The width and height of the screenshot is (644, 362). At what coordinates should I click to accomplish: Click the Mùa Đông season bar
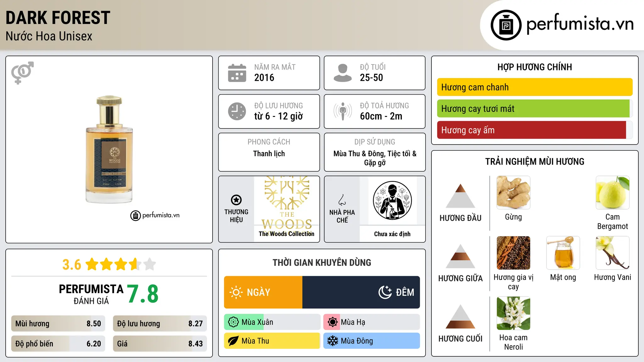(371, 341)
